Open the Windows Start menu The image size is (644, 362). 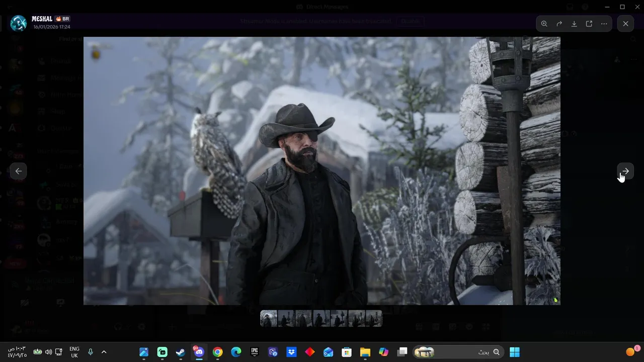tap(515, 352)
